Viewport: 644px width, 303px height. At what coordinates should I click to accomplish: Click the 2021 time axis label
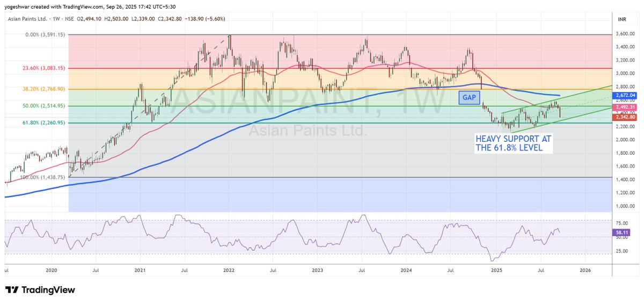140,271
